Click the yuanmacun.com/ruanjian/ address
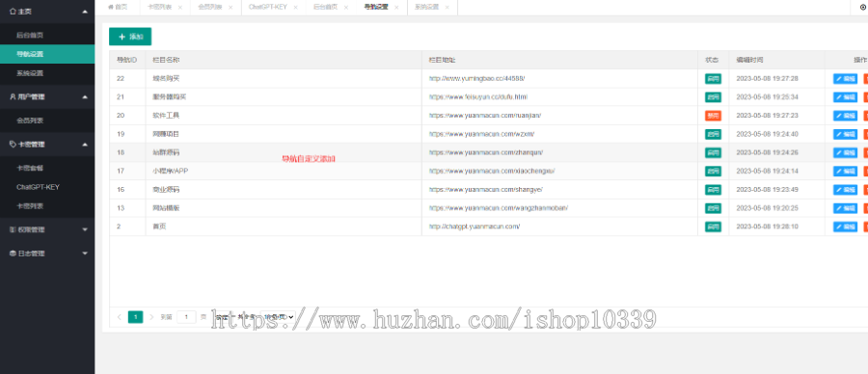 point(485,116)
